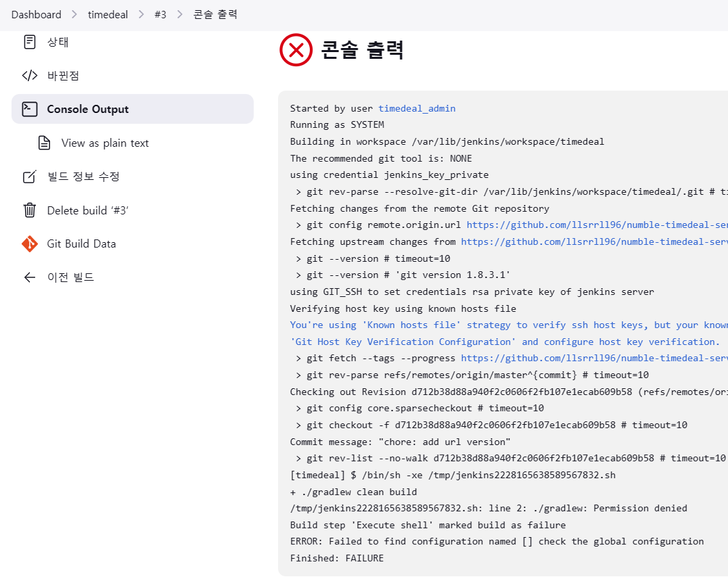Click the left arrow icon for previous build
Viewport: 728px width, 579px height.
click(30, 277)
